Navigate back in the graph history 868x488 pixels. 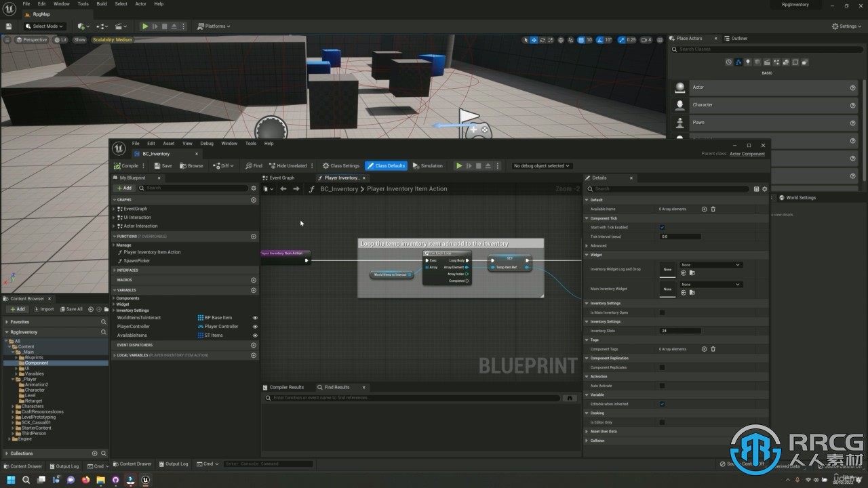click(283, 188)
